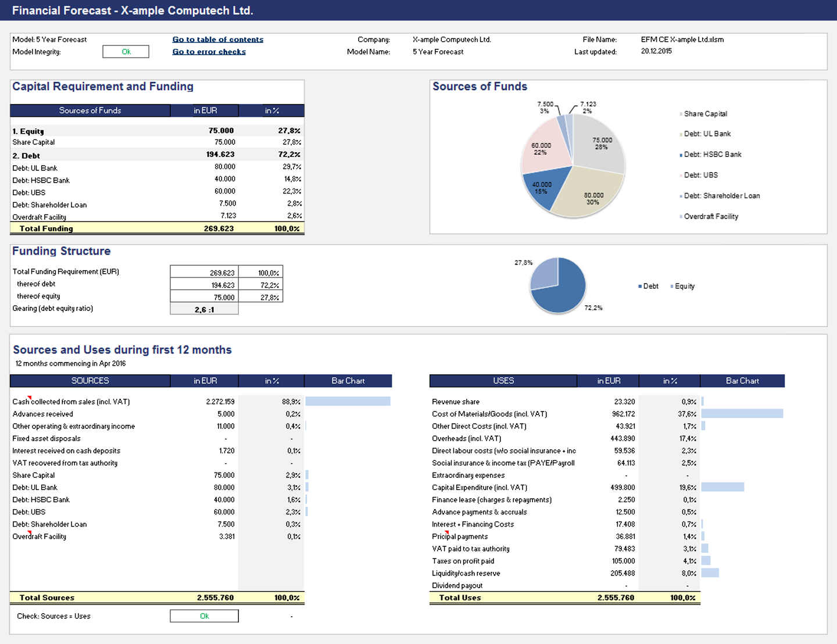The width and height of the screenshot is (837, 644).
Task: Select the light blue Equity slice of funding pie
Action: coord(545,274)
